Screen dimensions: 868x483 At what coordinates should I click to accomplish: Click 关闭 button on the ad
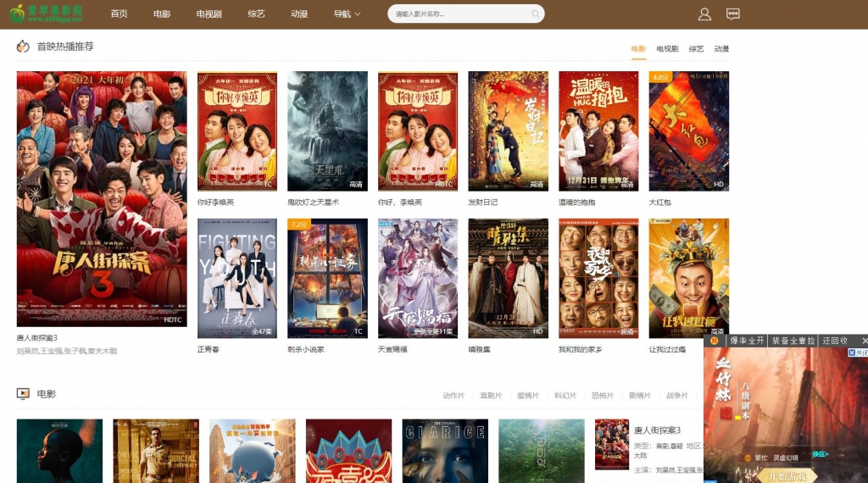(x=858, y=353)
